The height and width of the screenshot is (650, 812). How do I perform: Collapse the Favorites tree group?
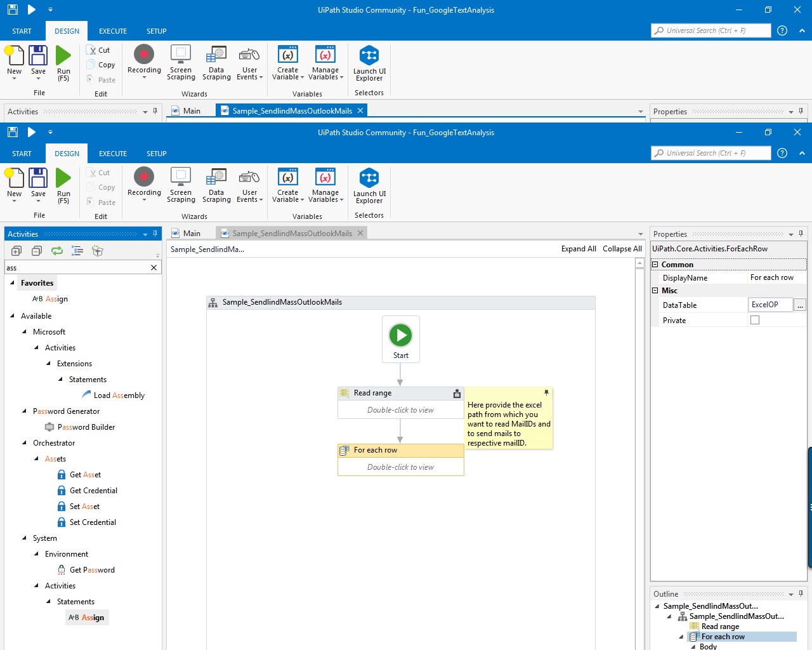[x=13, y=283]
